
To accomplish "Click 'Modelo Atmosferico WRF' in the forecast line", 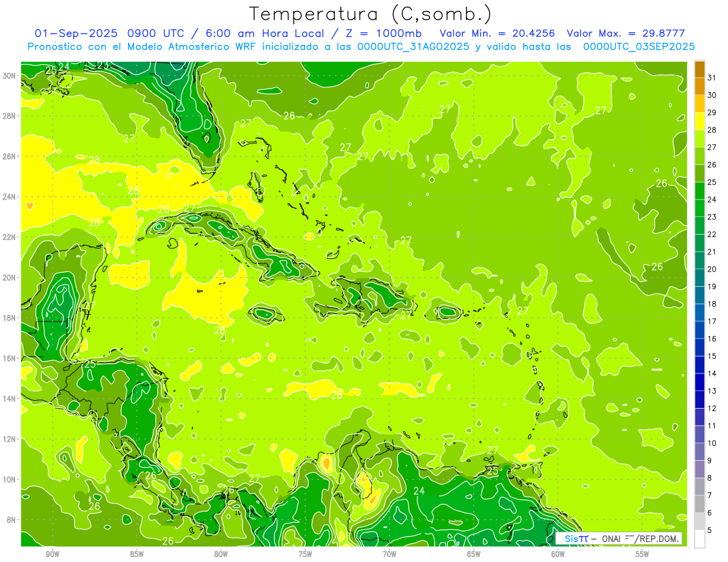I will [x=193, y=47].
